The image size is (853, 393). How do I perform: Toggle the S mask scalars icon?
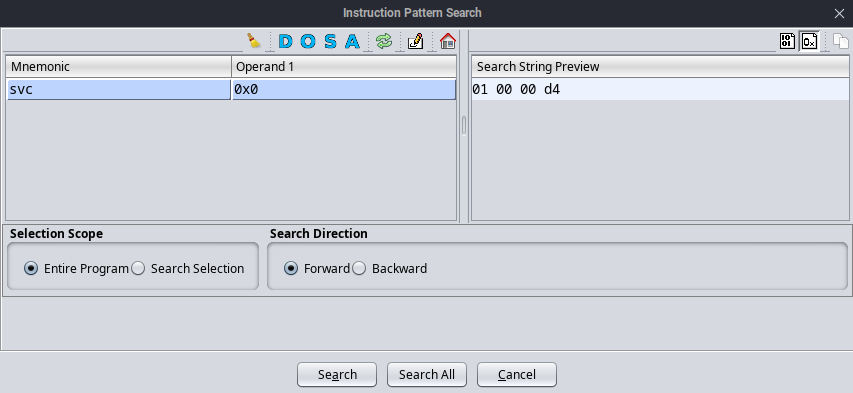330,41
